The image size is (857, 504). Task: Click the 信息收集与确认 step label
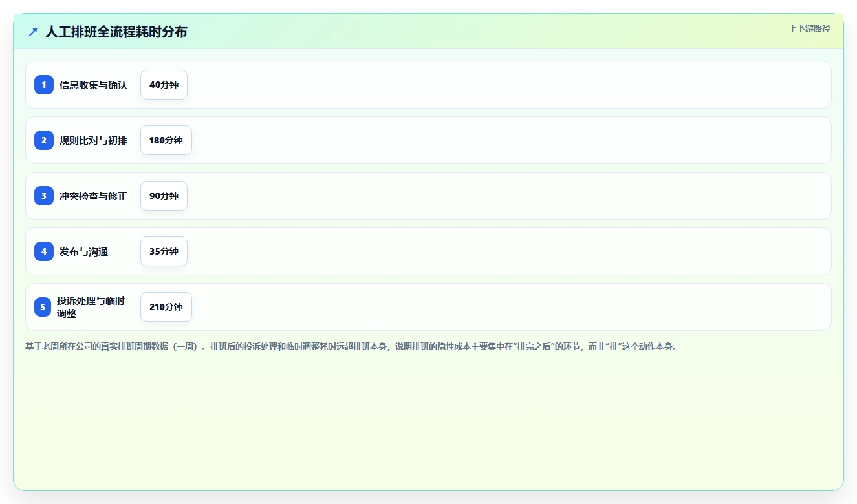coord(93,85)
